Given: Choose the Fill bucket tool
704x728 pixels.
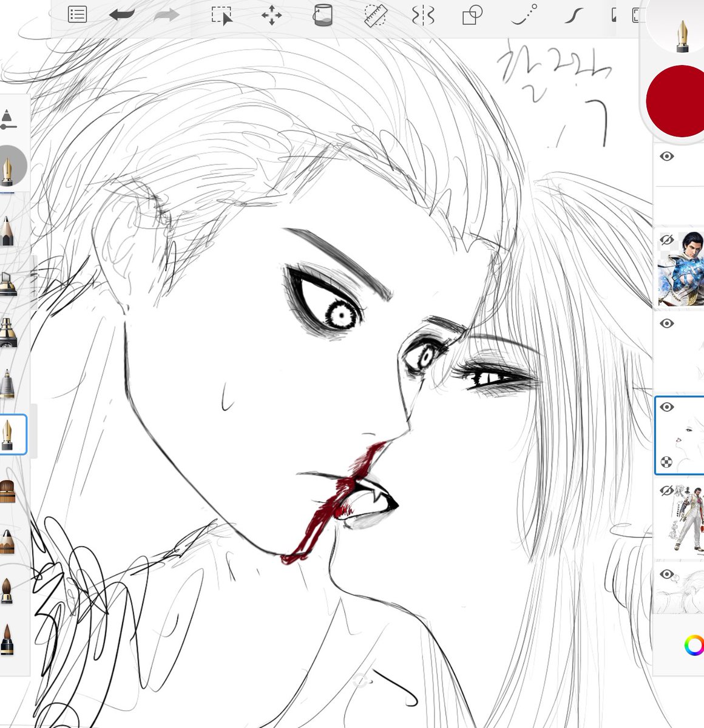Looking at the screenshot, I should tap(322, 16).
